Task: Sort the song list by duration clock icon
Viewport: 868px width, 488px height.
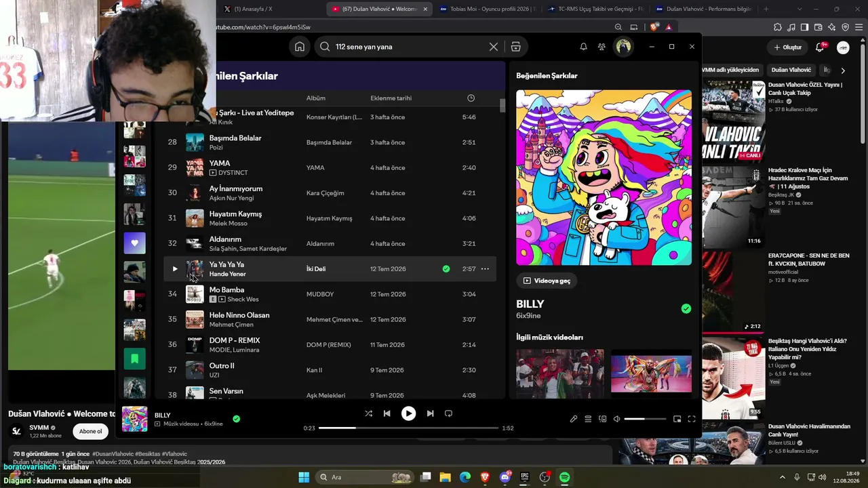Action: tap(471, 98)
